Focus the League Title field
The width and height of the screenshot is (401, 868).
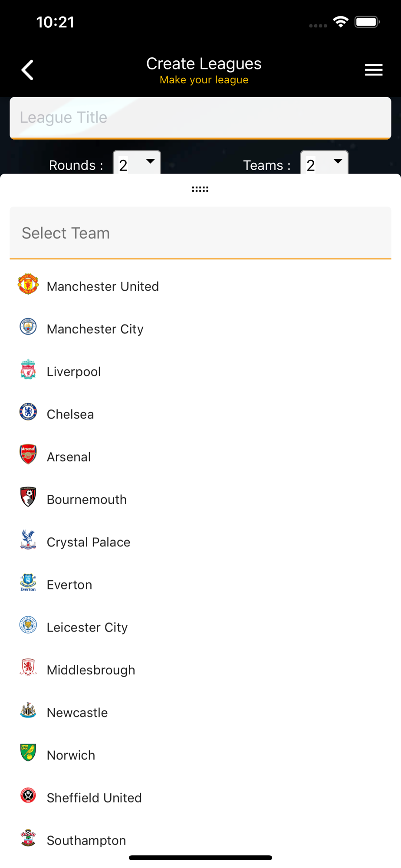coord(200,118)
